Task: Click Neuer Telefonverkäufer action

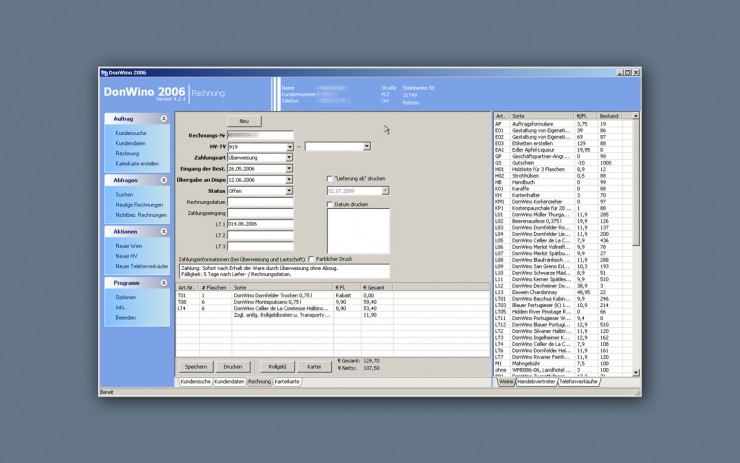Action: pyautogui.click(x=142, y=267)
